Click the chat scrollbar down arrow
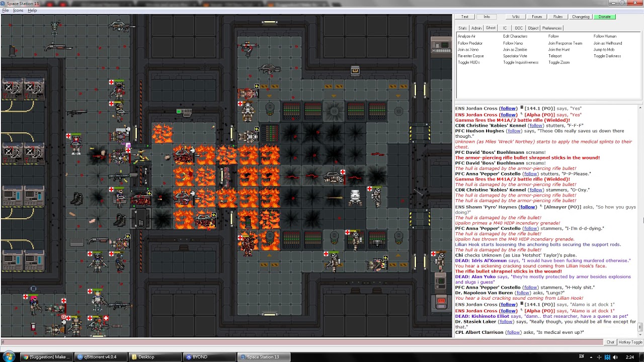 click(640, 334)
